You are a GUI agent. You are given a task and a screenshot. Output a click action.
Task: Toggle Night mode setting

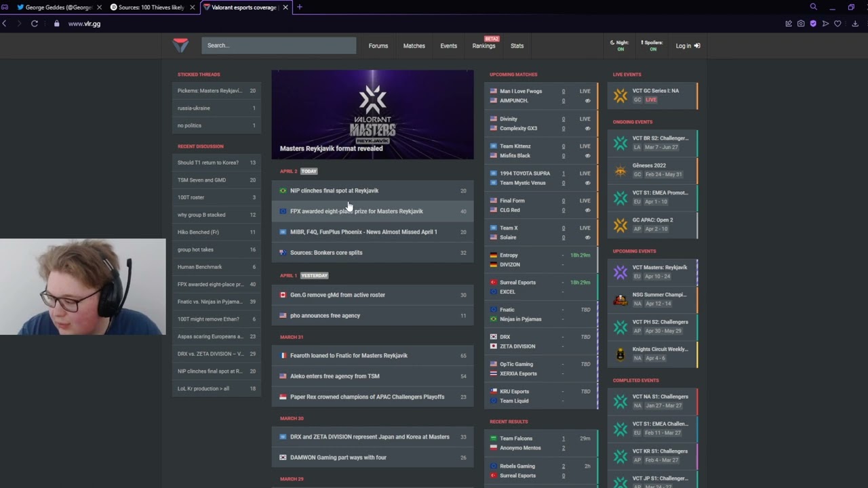coord(620,45)
